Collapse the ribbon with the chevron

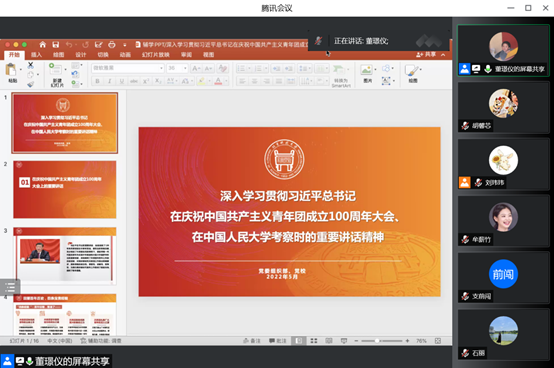click(x=443, y=55)
